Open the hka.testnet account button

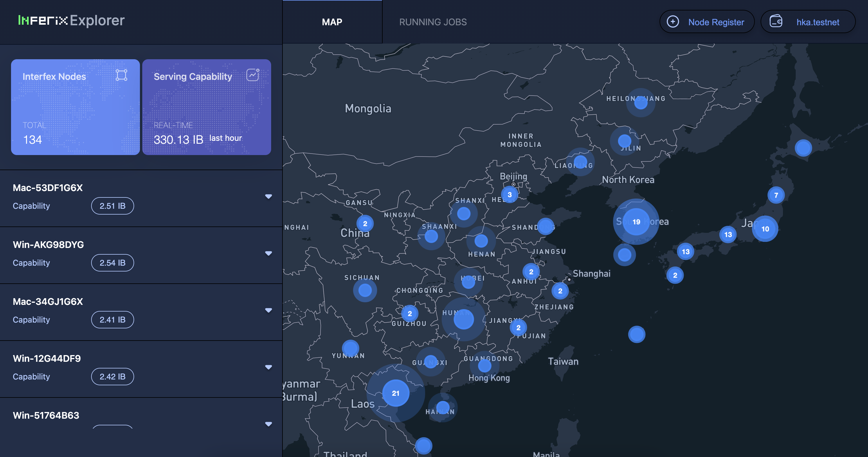click(x=817, y=22)
